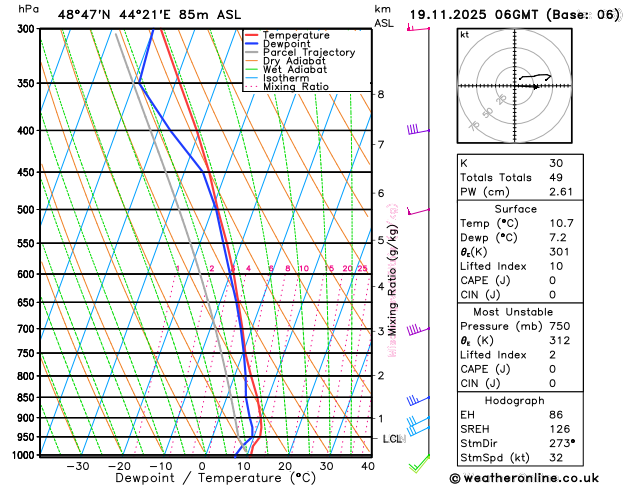Click the StmSpd (kt) value 32
Screen dimensions: 629x486
556,458
